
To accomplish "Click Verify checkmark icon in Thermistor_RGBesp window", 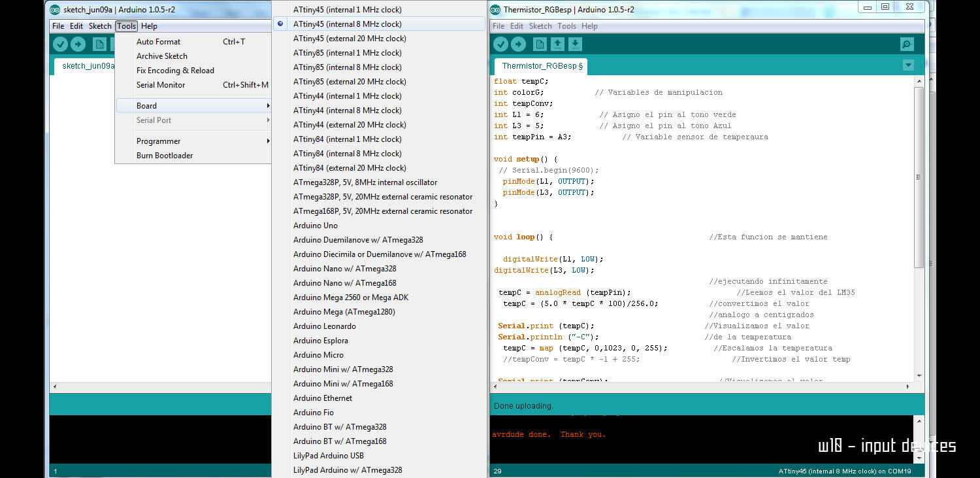I will [501, 44].
